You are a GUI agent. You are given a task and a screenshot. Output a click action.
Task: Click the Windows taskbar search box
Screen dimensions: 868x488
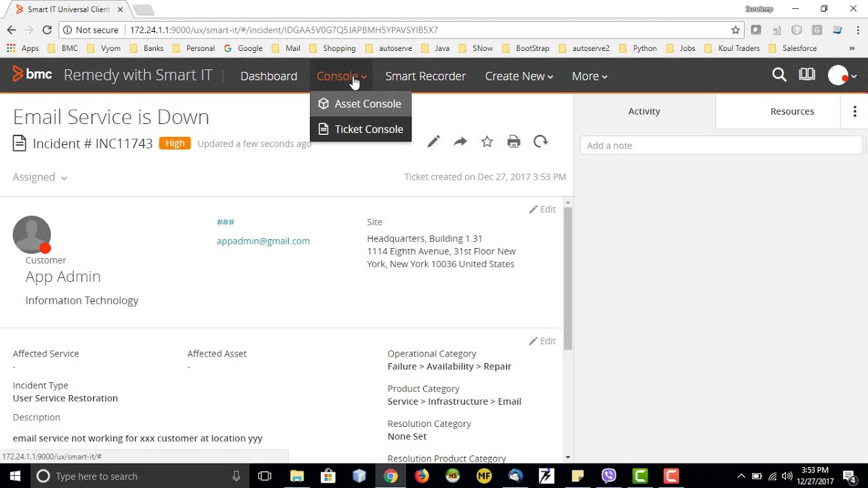[139, 476]
